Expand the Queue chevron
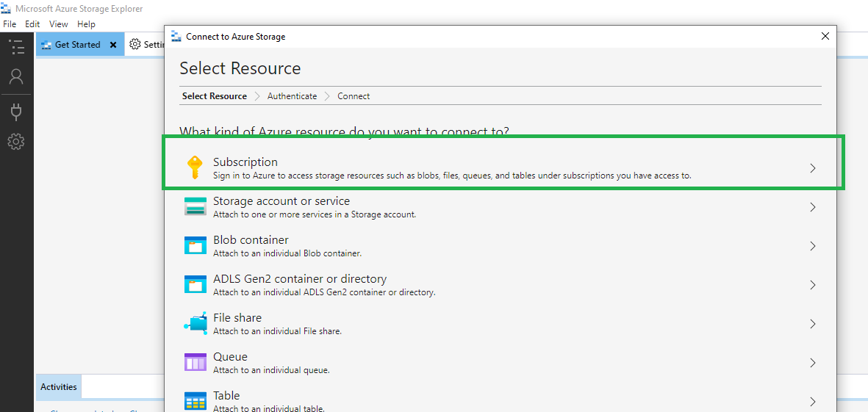The width and height of the screenshot is (868, 412). pyautogui.click(x=813, y=363)
